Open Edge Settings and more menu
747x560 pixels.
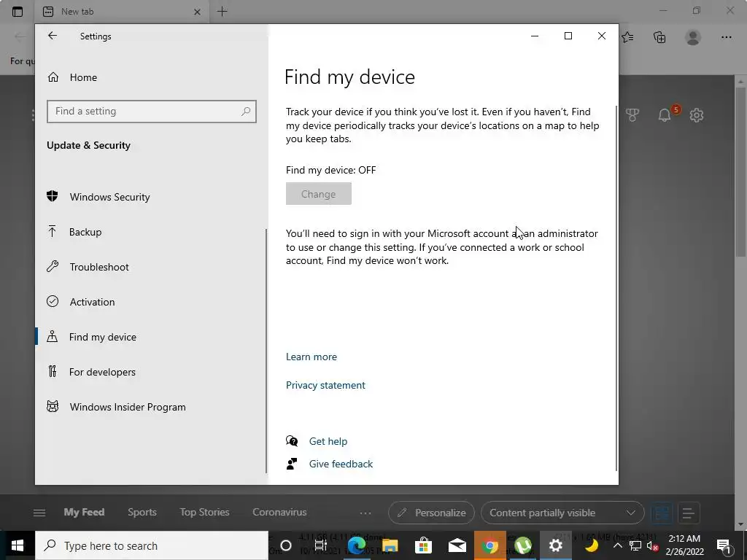(726, 37)
